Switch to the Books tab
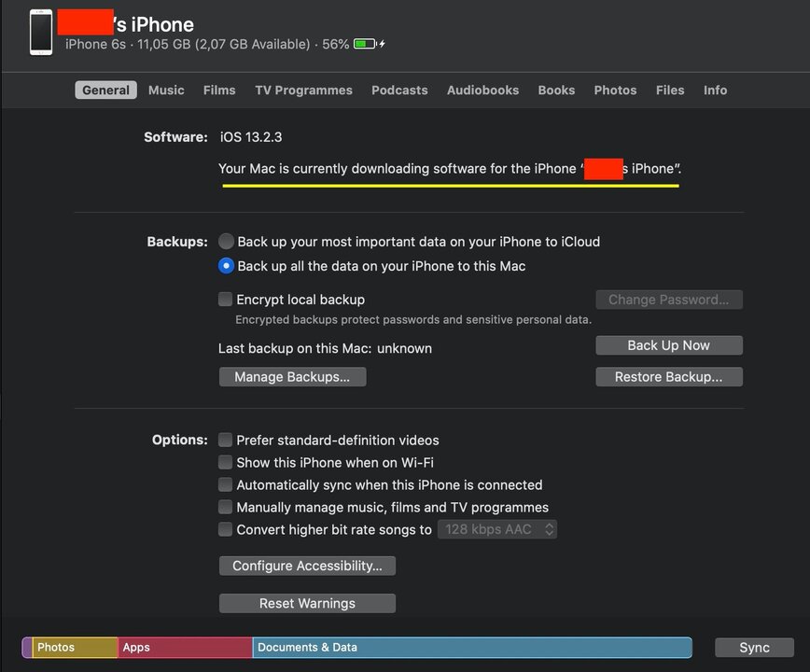This screenshot has width=810, height=672. (556, 90)
